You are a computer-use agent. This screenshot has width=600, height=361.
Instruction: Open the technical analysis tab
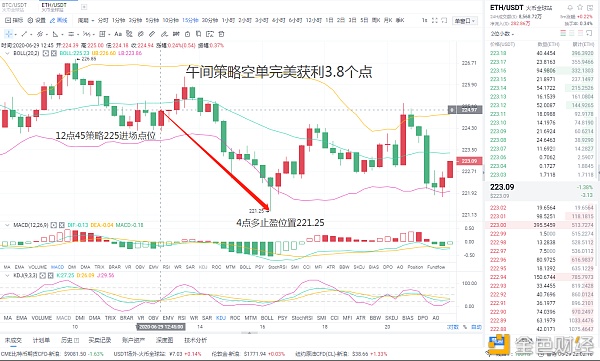pyautogui.click(x=196, y=340)
